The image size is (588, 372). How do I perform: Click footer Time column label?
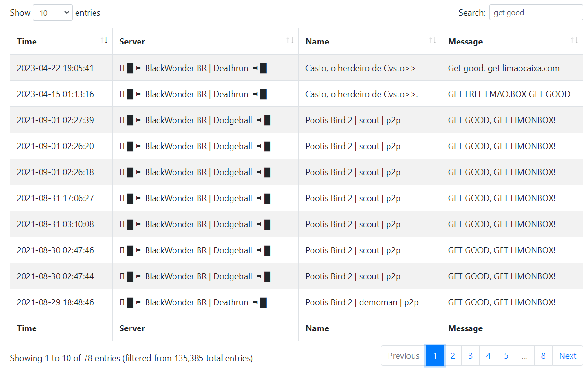coord(27,328)
